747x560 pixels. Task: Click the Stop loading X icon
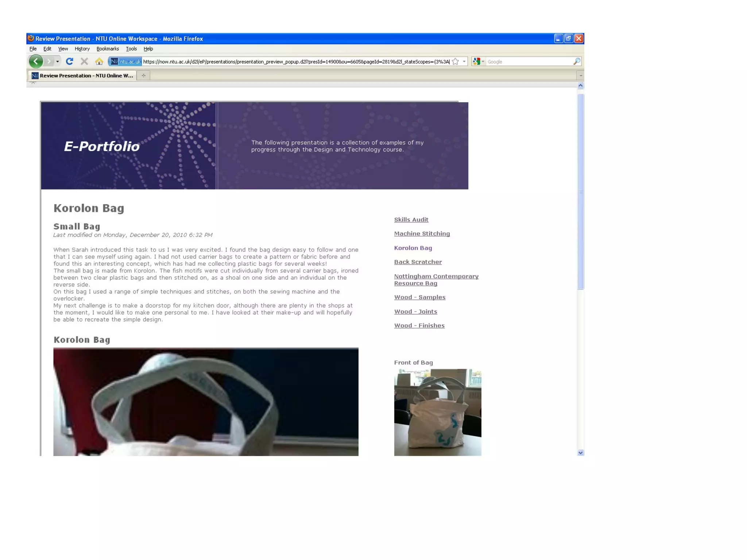[x=84, y=61]
